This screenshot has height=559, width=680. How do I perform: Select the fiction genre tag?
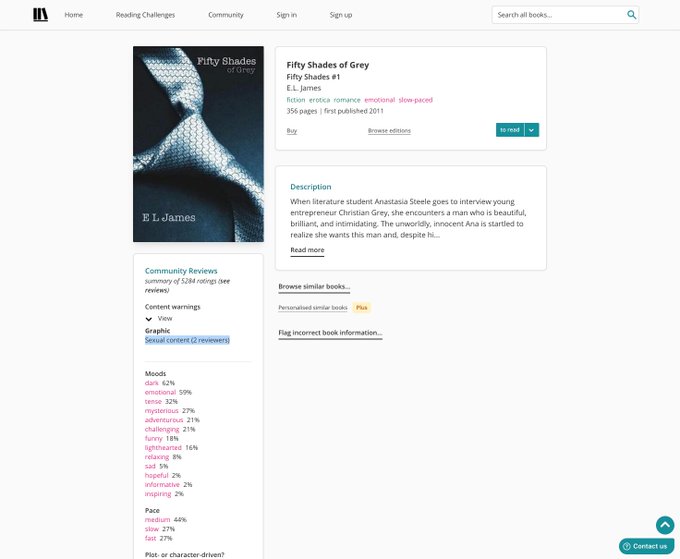[x=296, y=100]
